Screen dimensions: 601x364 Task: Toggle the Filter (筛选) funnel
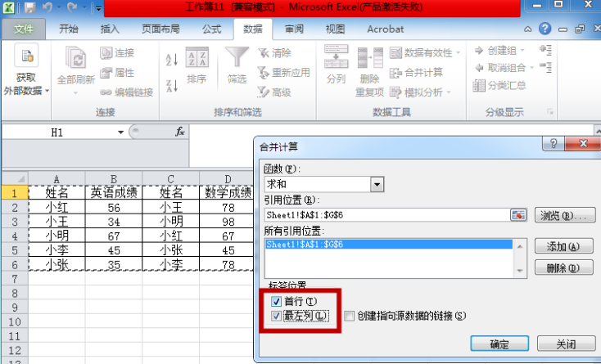pos(237,57)
